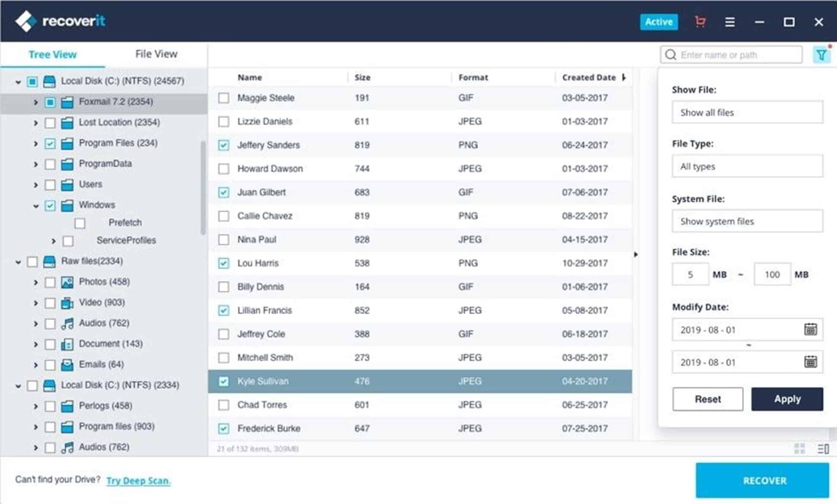Switch to grid thumbnail view icon
Image resolution: width=837 pixels, height=504 pixels.
point(799,449)
